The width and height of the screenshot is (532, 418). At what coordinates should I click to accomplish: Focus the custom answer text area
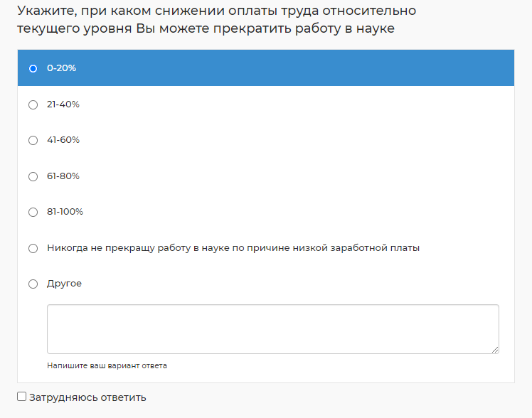[272, 328]
